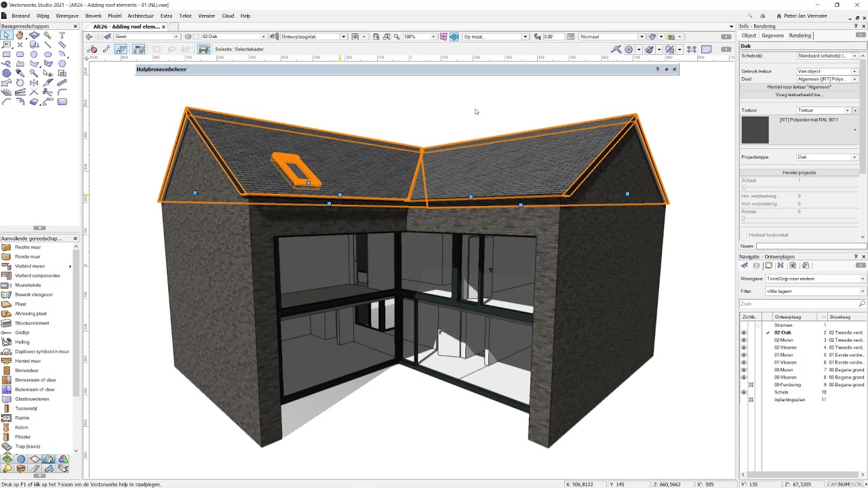Open the Weergave menu
Image resolution: width=868 pixels, height=488 pixels.
tap(67, 16)
